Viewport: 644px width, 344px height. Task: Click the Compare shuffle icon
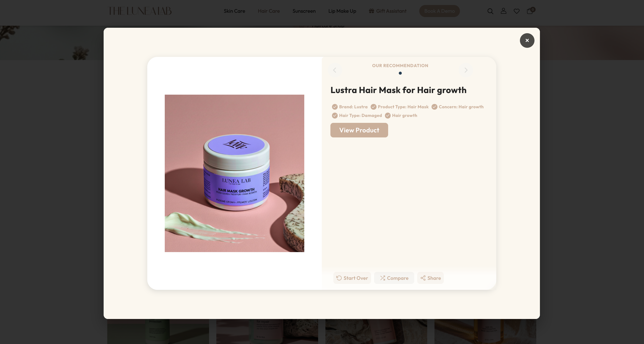coord(382,278)
